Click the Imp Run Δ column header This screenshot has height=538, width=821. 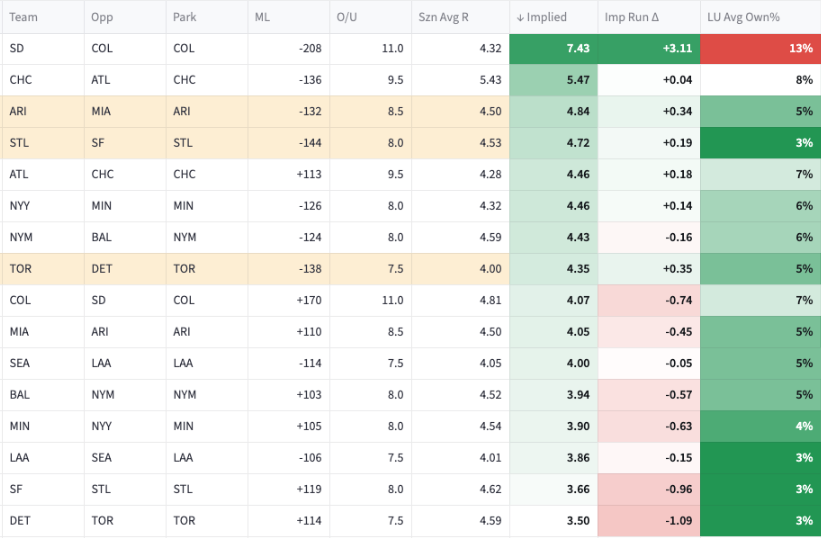pos(631,17)
